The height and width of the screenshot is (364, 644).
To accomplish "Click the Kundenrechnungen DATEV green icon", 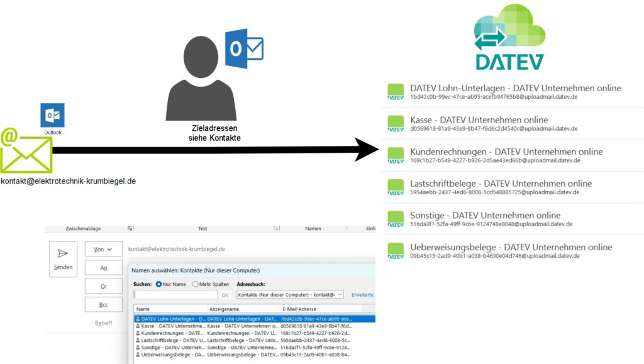I will (x=396, y=155).
